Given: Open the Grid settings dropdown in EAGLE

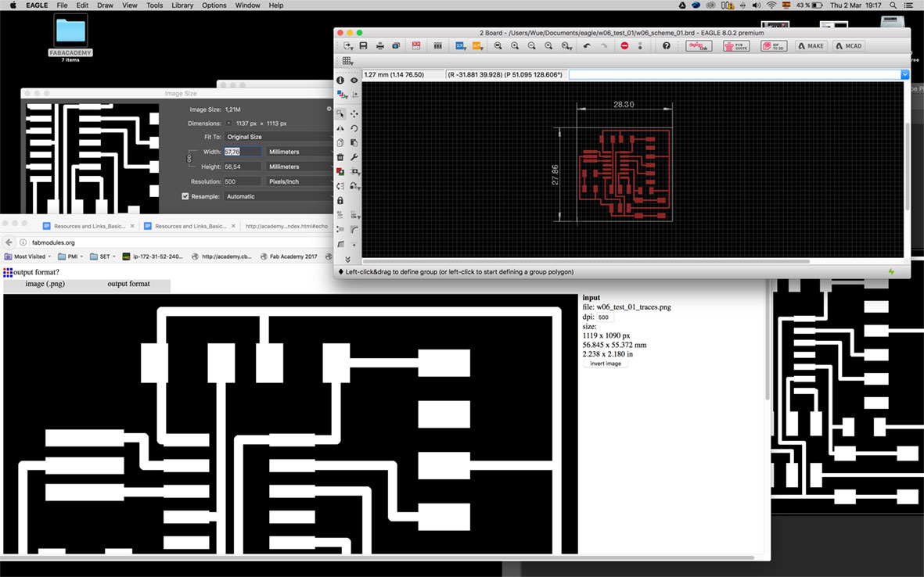Looking at the screenshot, I should pyautogui.click(x=347, y=61).
